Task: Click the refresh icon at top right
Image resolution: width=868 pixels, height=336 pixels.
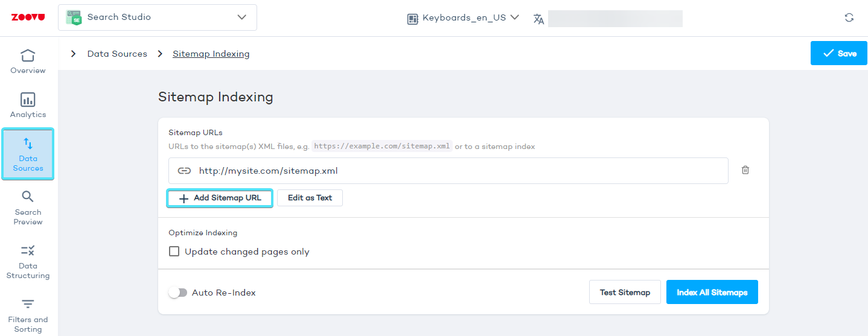Action: [x=849, y=17]
